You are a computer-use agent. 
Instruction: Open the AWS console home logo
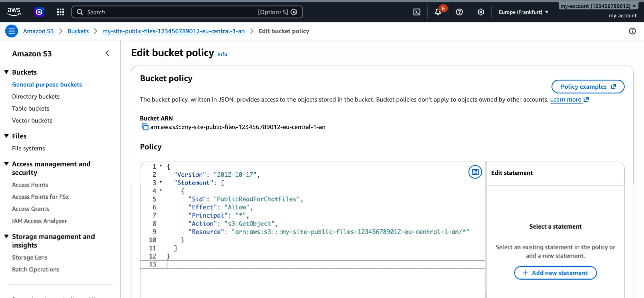tap(14, 12)
